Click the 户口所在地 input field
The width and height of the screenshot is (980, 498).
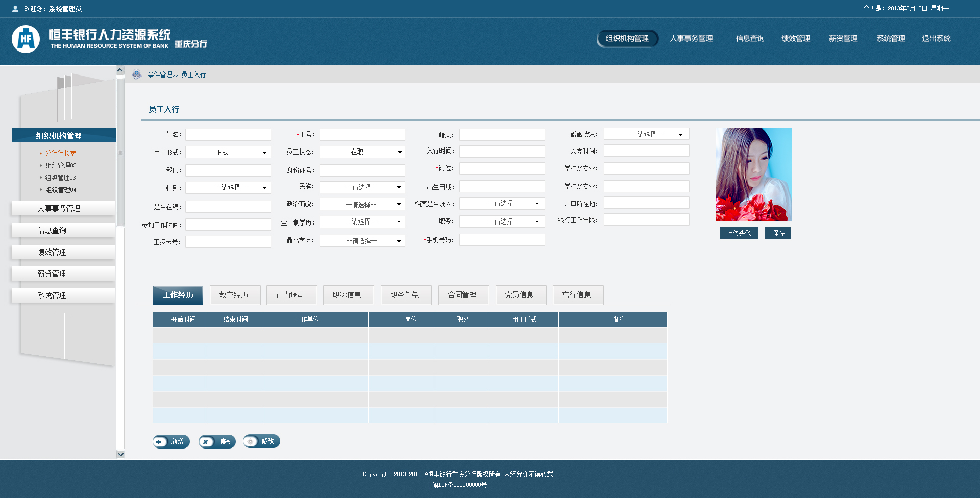pos(647,203)
